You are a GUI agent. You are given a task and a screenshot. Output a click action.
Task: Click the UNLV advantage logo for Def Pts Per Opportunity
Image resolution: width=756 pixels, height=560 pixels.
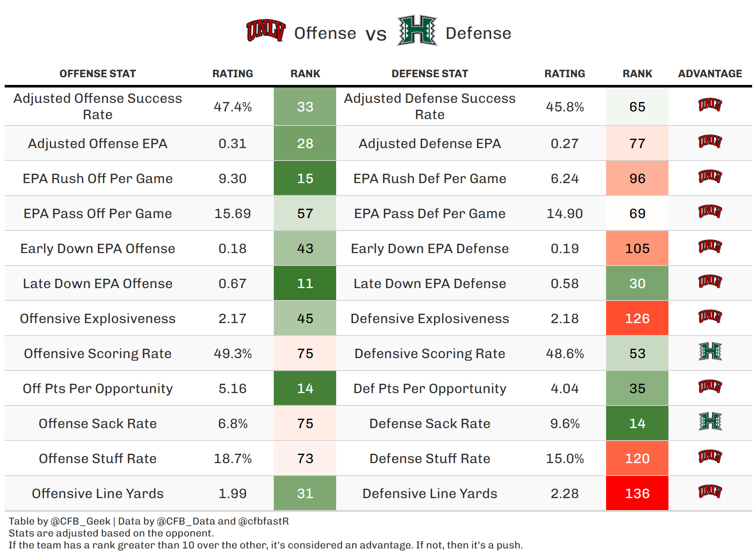[710, 387]
